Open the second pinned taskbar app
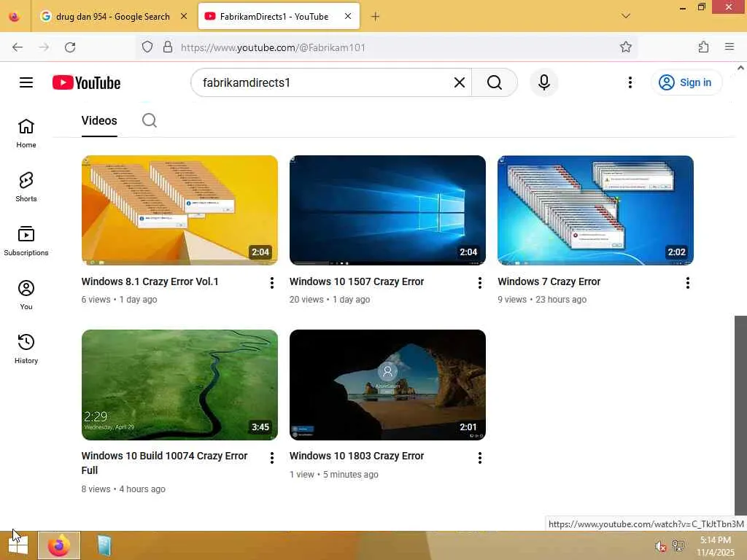The image size is (747, 560). [x=104, y=545]
